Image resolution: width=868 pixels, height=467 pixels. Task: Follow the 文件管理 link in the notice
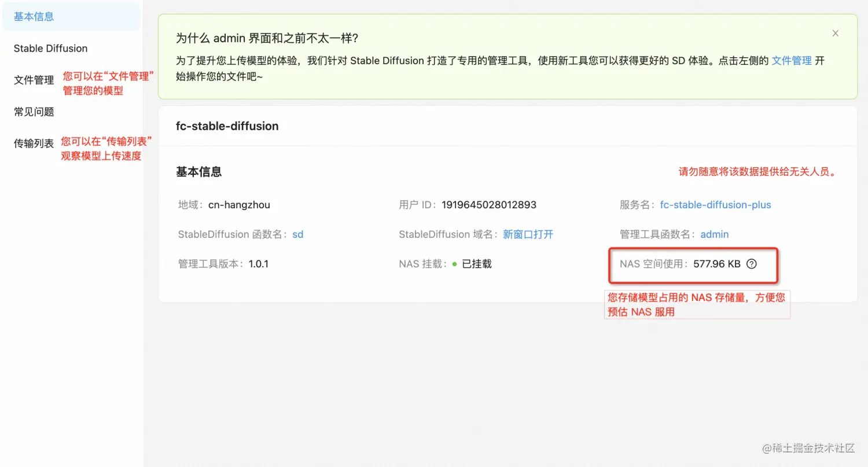click(792, 61)
